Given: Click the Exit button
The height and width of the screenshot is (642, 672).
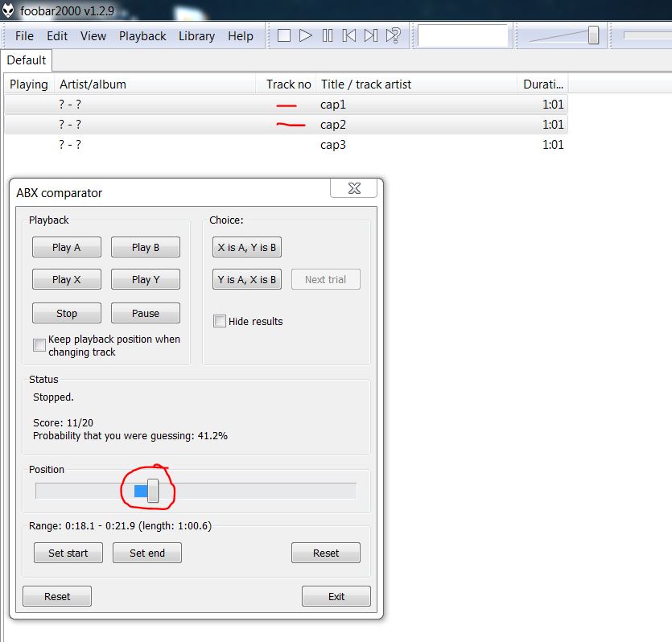Looking at the screenshot, I should pyautogui.click(x=336, y=597).
